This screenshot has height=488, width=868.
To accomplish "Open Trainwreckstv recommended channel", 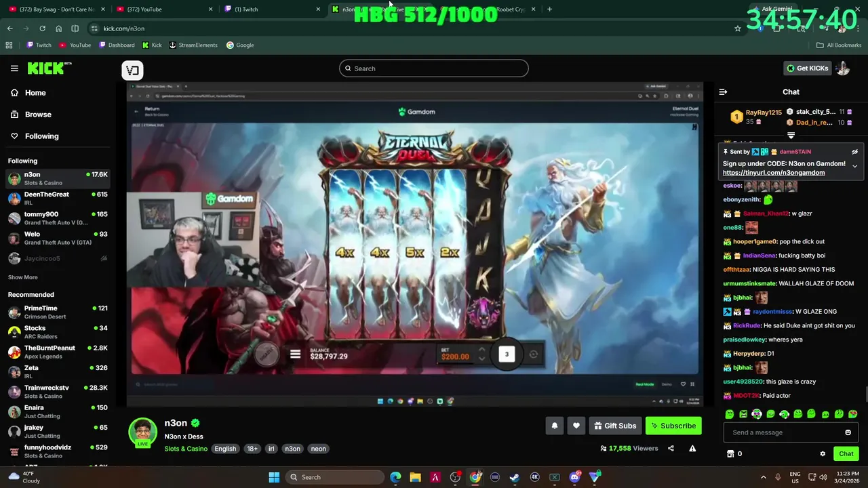I will pos(58,392).
